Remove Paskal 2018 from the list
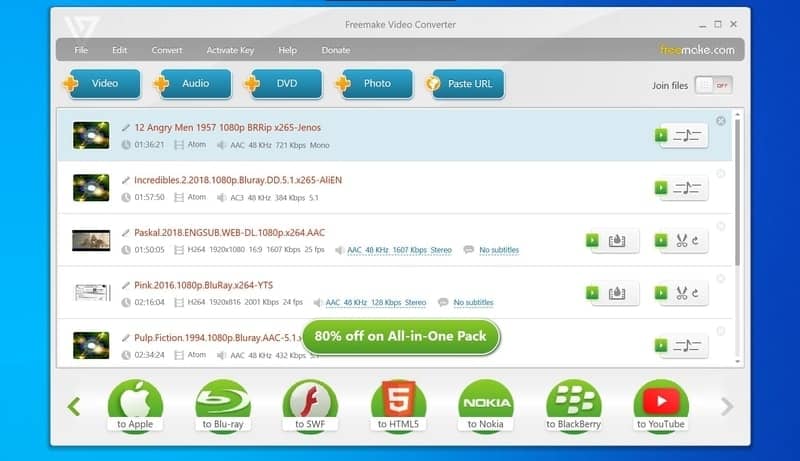This screenshot has height=461, width=800. (x=720, y=226)
